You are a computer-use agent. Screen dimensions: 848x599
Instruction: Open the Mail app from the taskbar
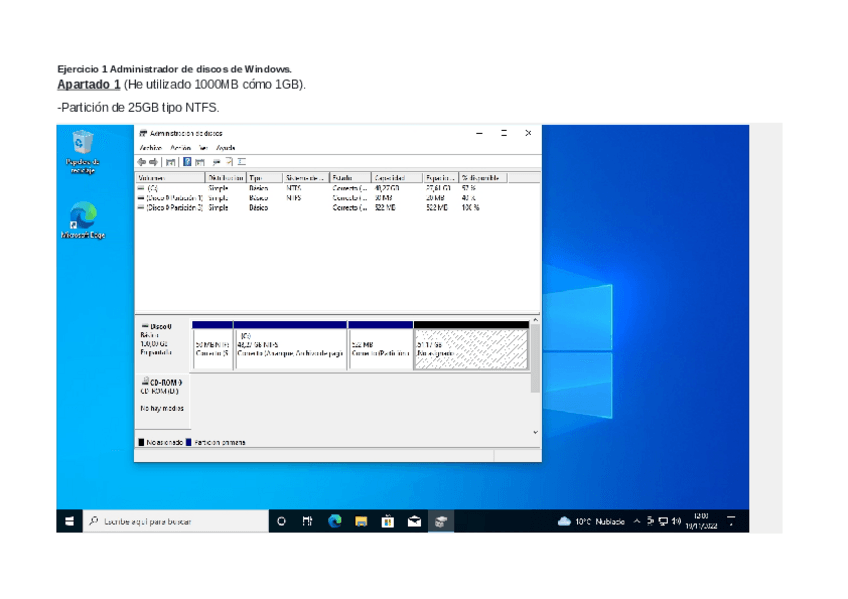tap(413, 521)
